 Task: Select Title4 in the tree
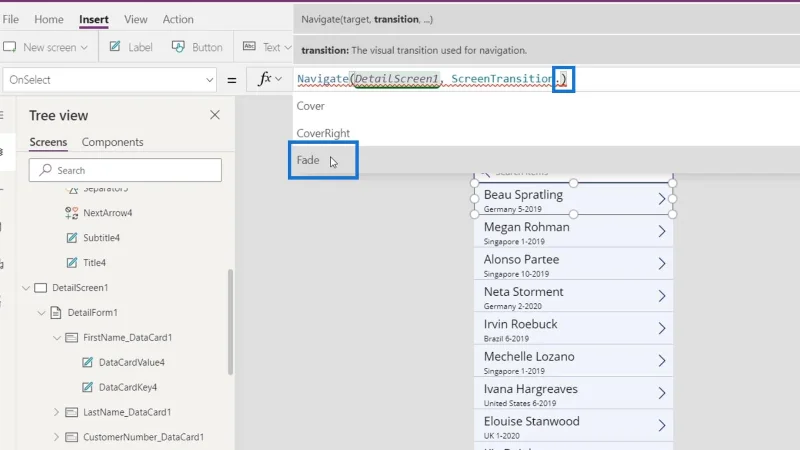94,263
